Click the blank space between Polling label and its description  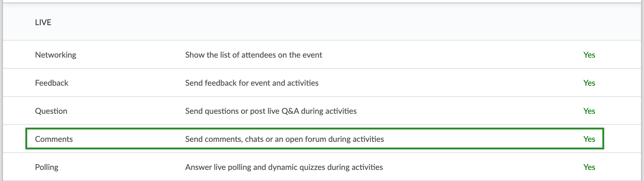tap(122, 167)
